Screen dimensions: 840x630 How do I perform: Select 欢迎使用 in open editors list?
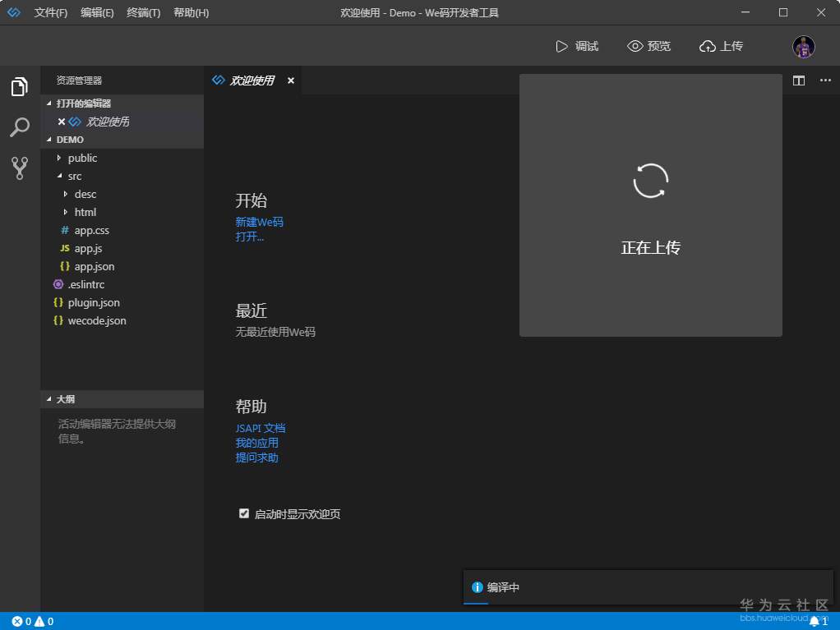click(x=122, y=122)
